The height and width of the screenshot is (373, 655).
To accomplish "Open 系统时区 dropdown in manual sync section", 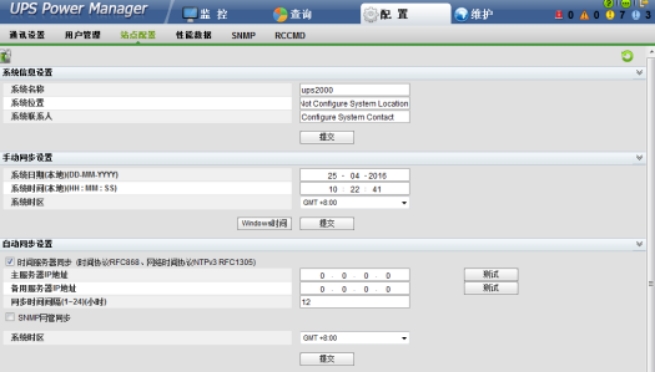I will coord(354,203).
